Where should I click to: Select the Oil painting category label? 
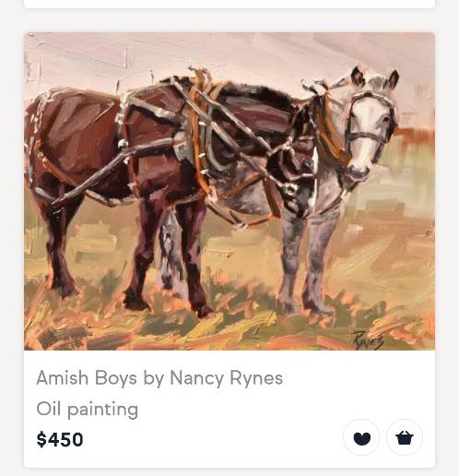88,410
